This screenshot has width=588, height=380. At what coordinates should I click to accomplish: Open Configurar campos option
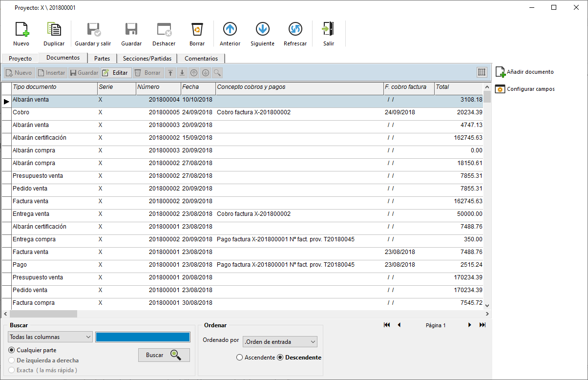525,89
